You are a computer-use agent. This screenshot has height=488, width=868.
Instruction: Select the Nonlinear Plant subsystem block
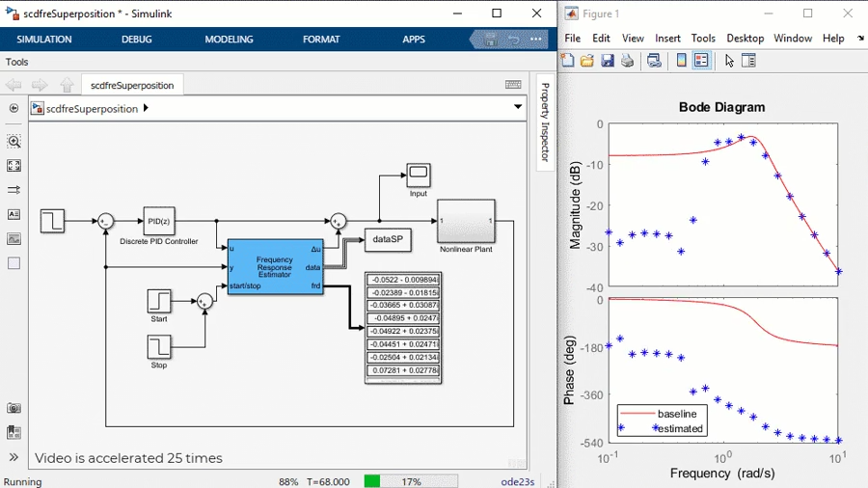(466, 221)
